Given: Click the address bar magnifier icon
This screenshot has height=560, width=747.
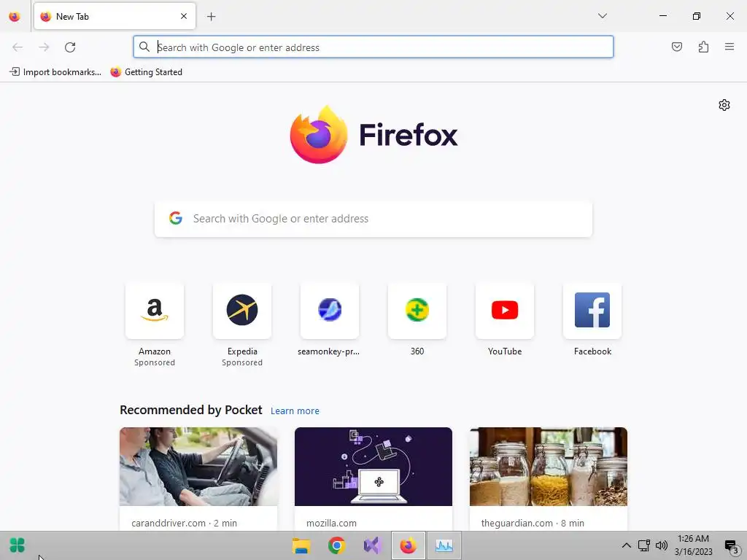Looking at the screenshot, I should pyautogui.click(x=144, y=47).
